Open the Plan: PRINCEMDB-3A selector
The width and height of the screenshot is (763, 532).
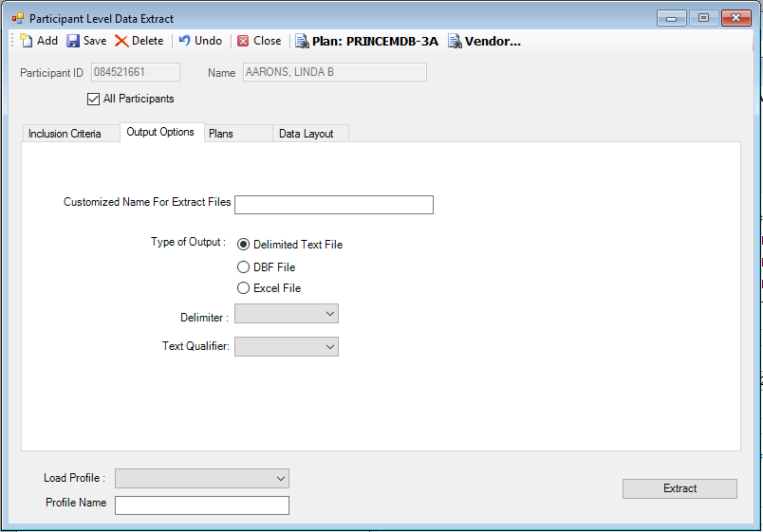pos(366,41)
